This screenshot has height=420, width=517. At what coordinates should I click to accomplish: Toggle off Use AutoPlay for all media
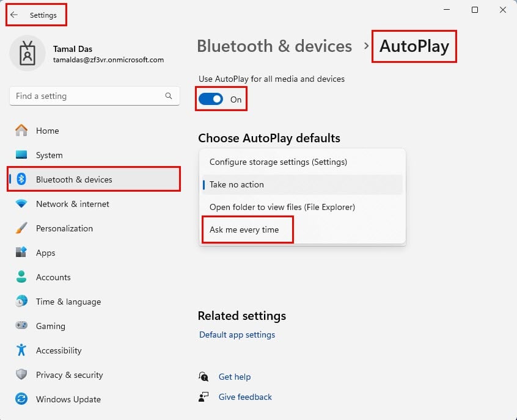(x=211, y=99)
